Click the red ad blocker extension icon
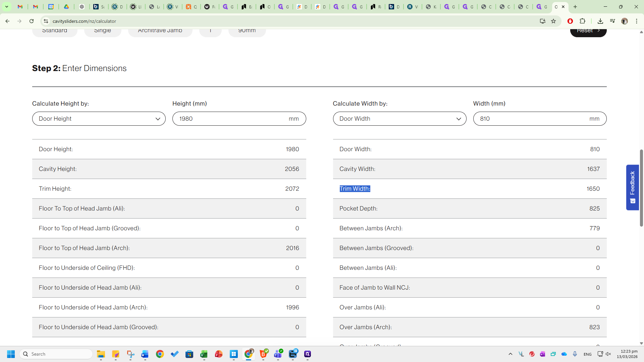The height and width of the screenshot is (362, 644). [570, 21]
